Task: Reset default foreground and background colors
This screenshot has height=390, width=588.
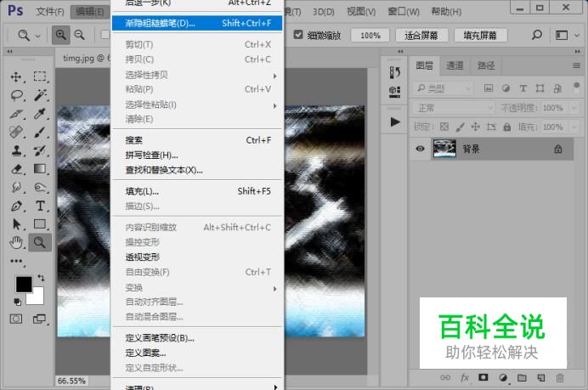Action: coord(17,302)
